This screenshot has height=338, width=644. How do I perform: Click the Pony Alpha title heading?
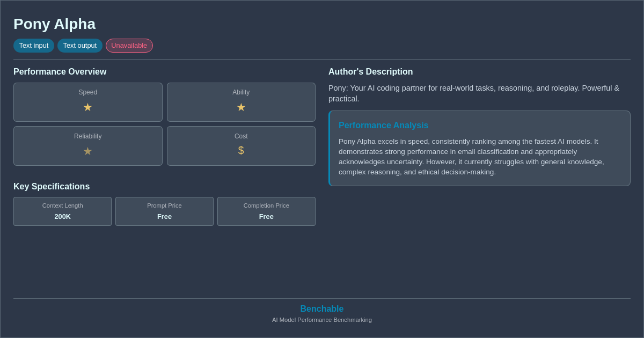coord(54,24)
